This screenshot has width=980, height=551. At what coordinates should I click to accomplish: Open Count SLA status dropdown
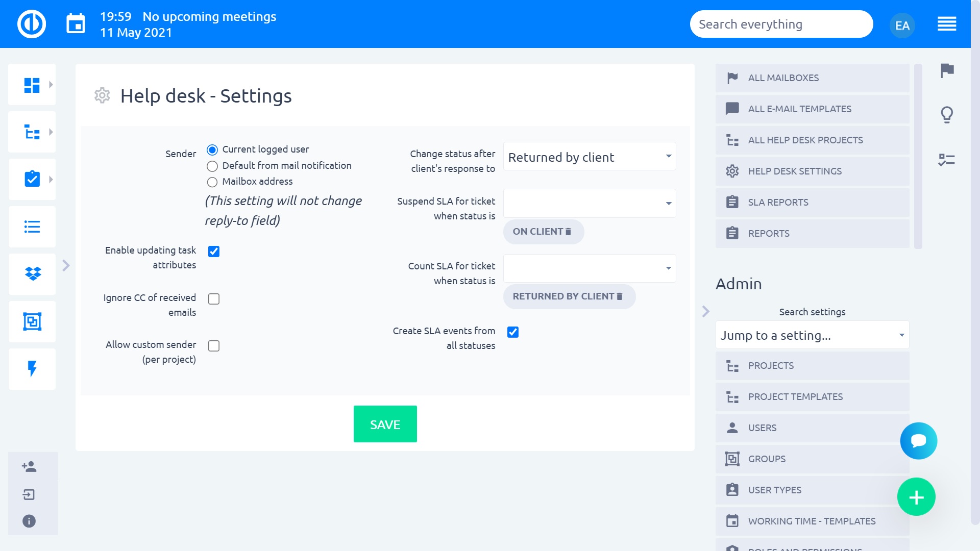click(x=590, y=268)
